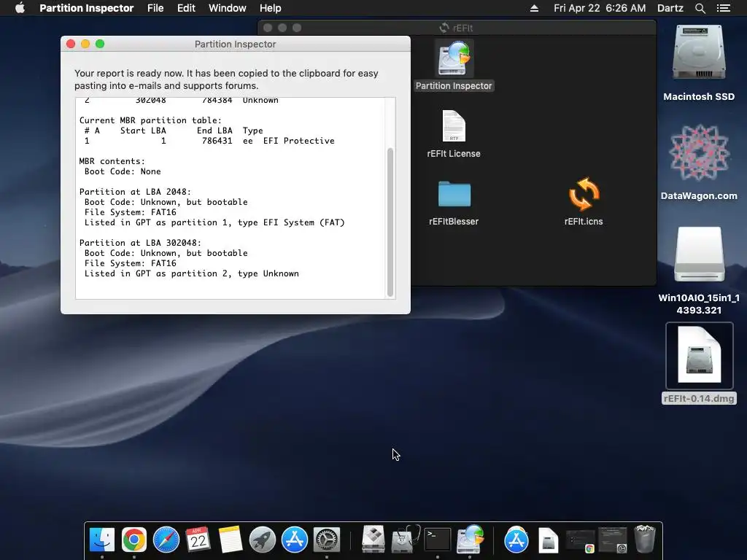The height and width of the screenshot is (560, 747).
Task: Click Partition Inspector icon in the Dock
Action: click(x=470, y=540)
